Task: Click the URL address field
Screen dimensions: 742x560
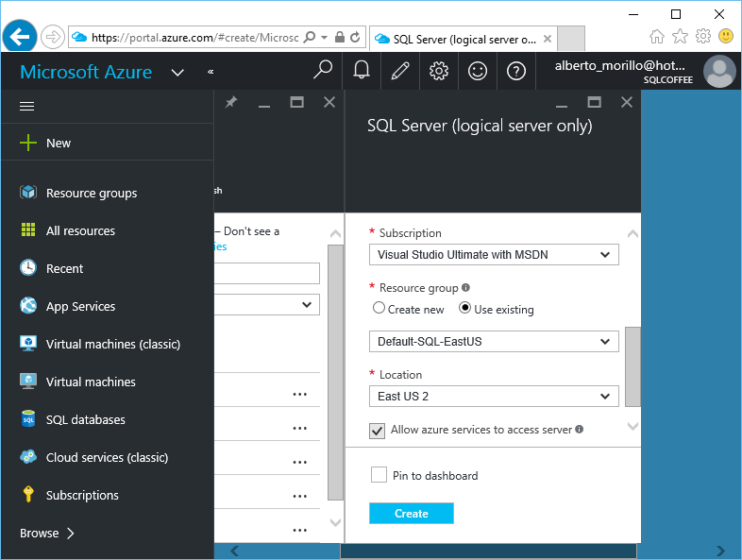Action: [194, 38]
